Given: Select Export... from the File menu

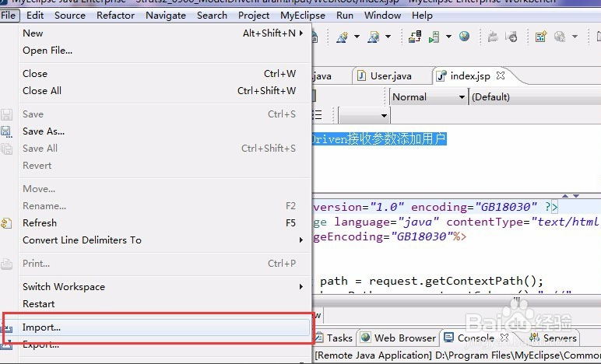Looking at the screenshot, I should coord(164,345).
